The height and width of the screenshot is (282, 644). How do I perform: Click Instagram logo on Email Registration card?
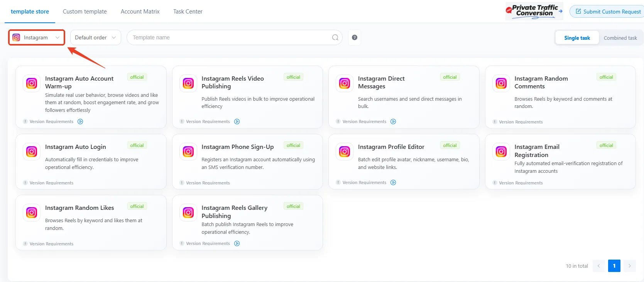[501, 152]
